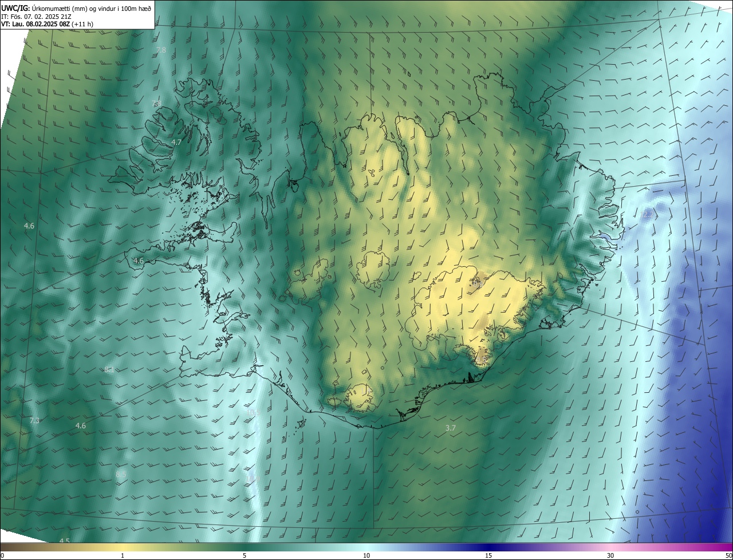Click the "0" tick on the color scale
The height and width of the screenshot is (560, 733).
[x=2, y=556]
